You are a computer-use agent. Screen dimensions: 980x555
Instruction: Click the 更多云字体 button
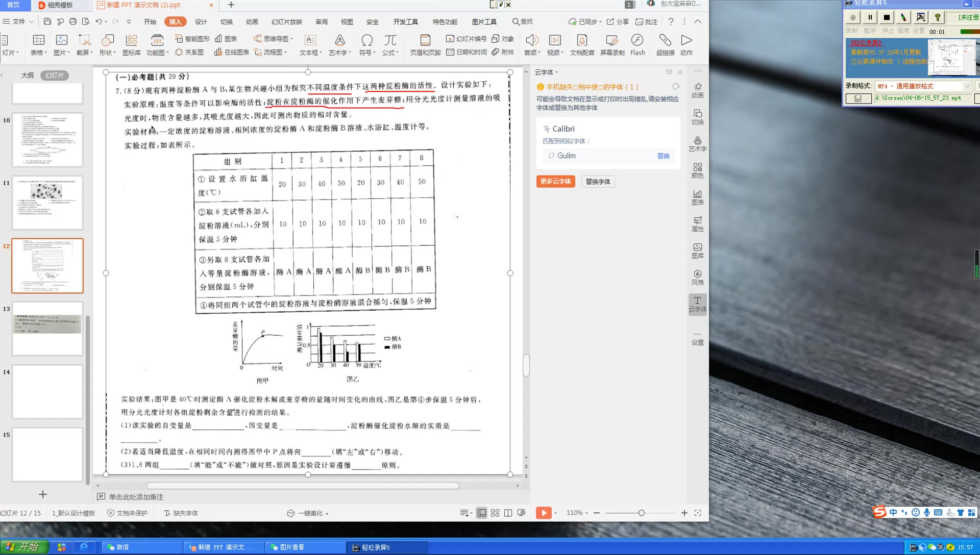(555, 181)
